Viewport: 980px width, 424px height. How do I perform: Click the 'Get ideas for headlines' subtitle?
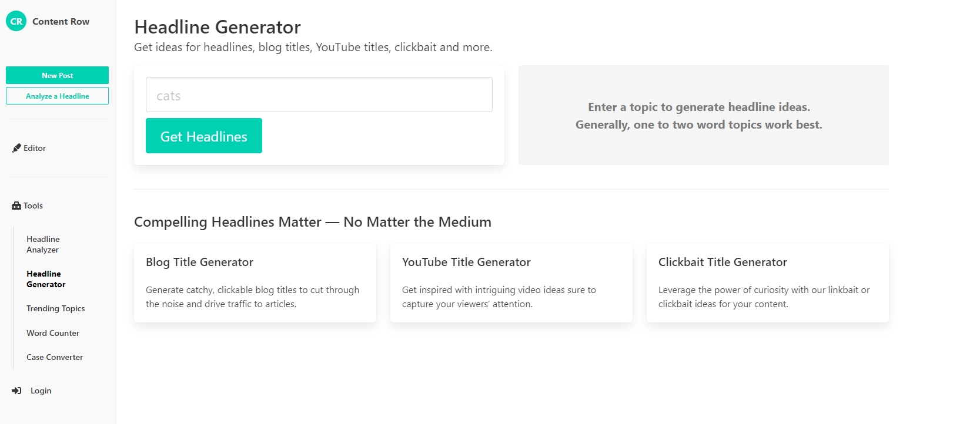tap(313, 47)
